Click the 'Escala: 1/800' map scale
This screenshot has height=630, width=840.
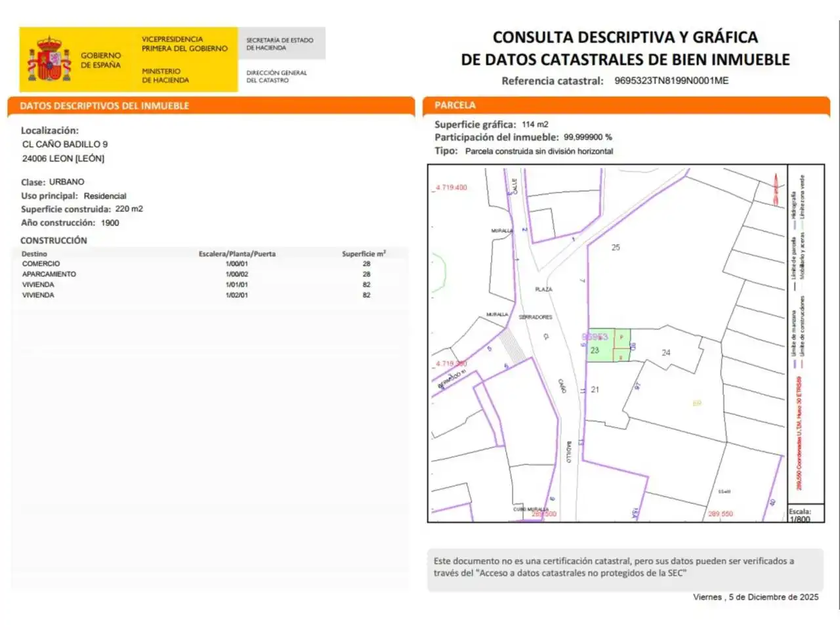(x=800, y=515)
